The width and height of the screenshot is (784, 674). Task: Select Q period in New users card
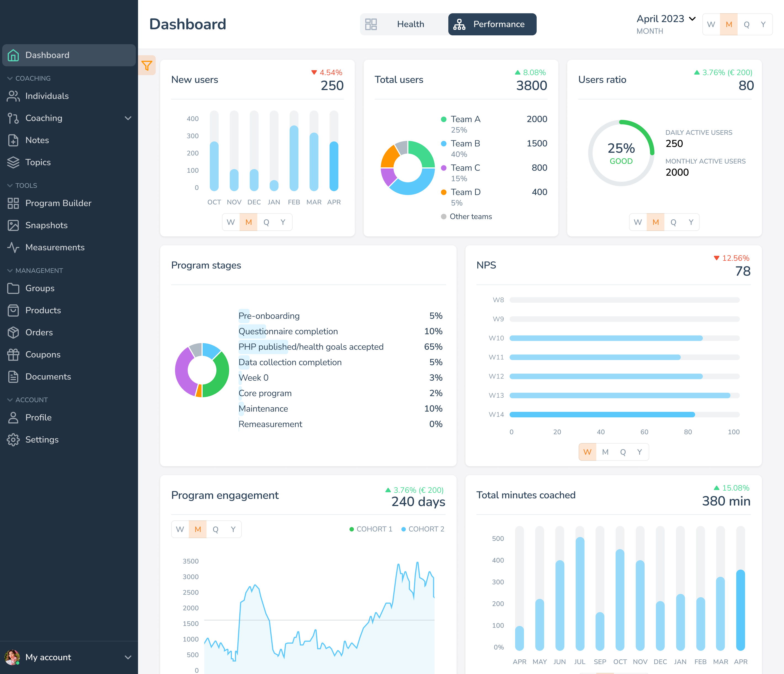(266, 222)
